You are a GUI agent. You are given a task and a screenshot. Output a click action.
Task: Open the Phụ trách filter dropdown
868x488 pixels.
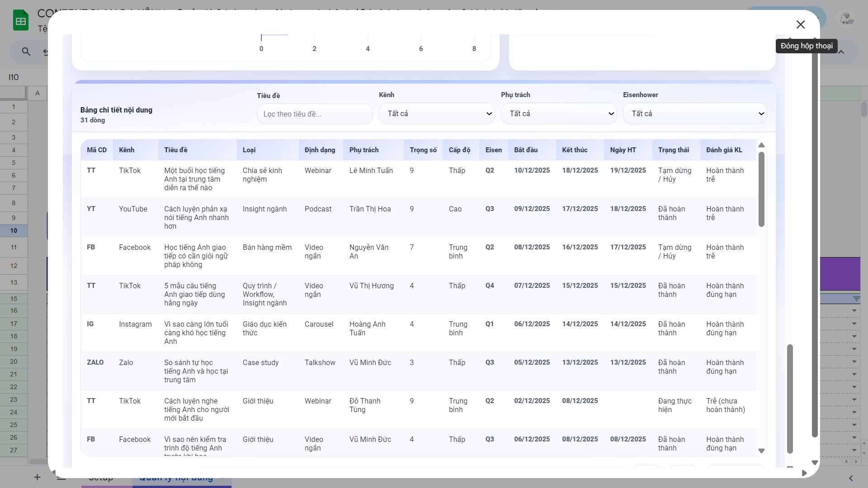[x=558, y=113]
